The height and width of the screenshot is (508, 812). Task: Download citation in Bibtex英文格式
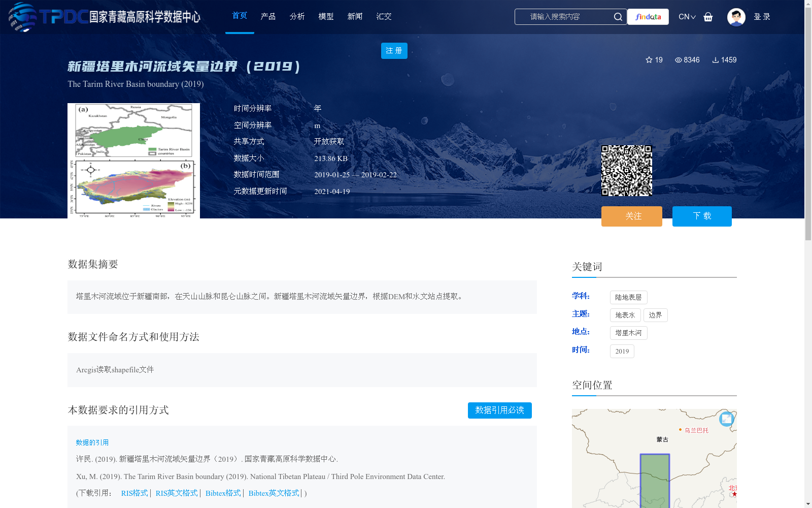click(x=274, y=493)
